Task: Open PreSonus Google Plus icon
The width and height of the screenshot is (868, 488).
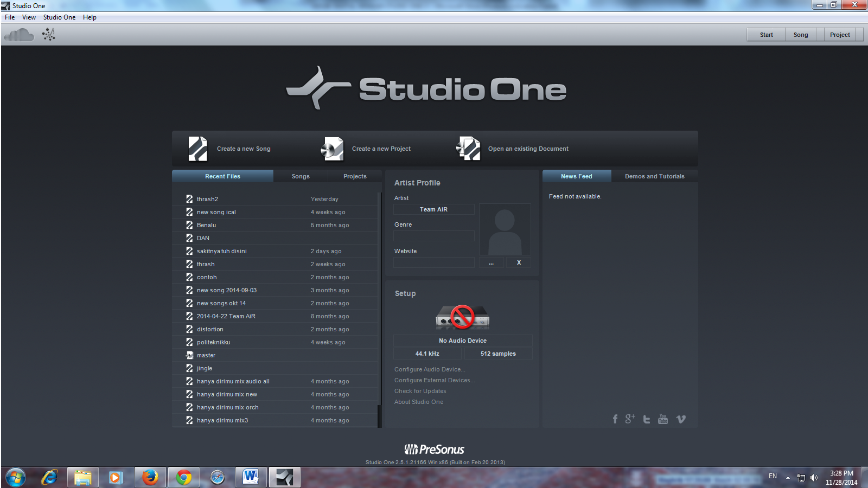Action: click(x=630, y=419)
